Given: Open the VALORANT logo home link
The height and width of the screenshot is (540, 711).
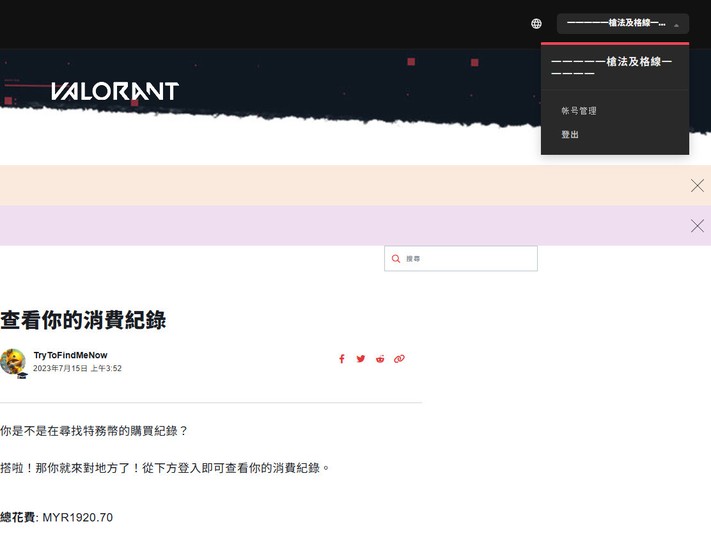Looking at the screenshot, I should (115, 92).
